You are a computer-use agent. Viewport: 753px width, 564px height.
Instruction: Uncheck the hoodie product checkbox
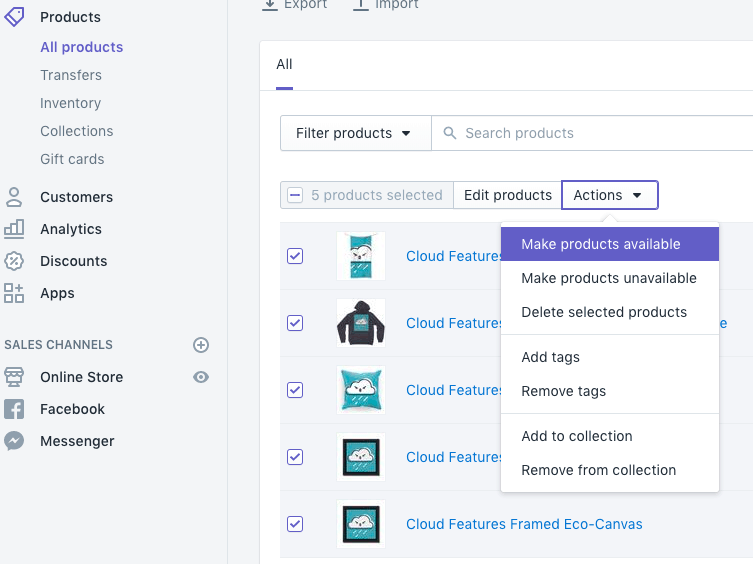(295, 323)
